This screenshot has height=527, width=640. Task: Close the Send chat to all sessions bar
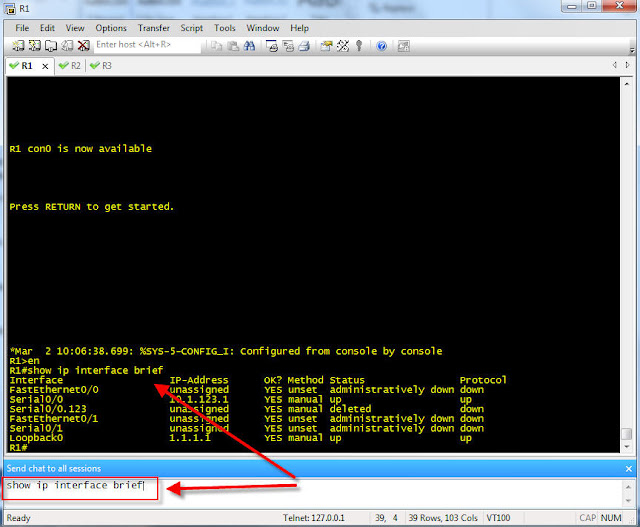click(x=629, y=469)
